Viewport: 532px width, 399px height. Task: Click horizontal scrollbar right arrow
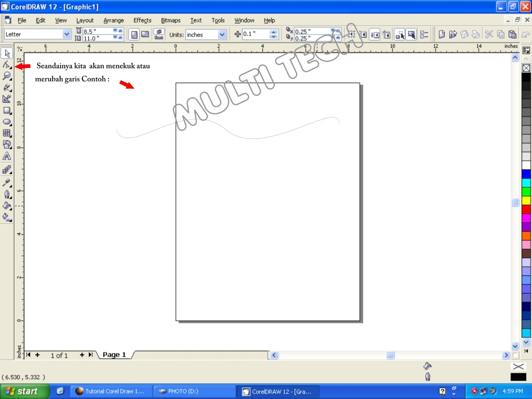(x=506, y=355)
